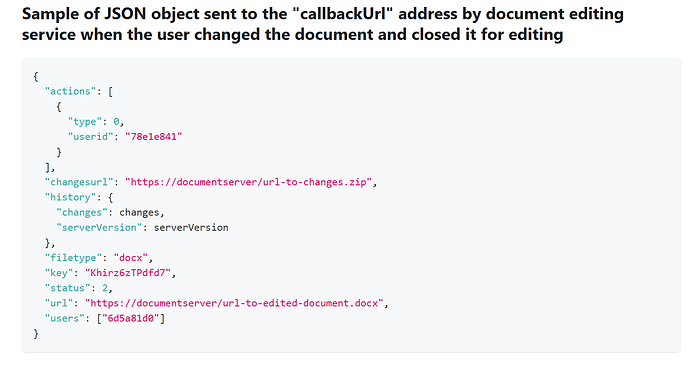690x371 pixels.
Task: Click the url-to-edited-document.docx URL string
Action: [x=234, y=303]
